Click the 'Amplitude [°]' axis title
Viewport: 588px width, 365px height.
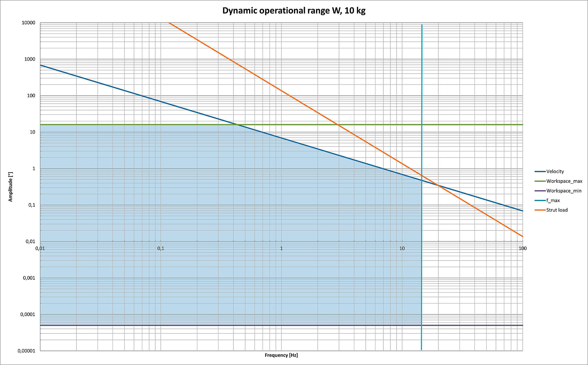11,187
